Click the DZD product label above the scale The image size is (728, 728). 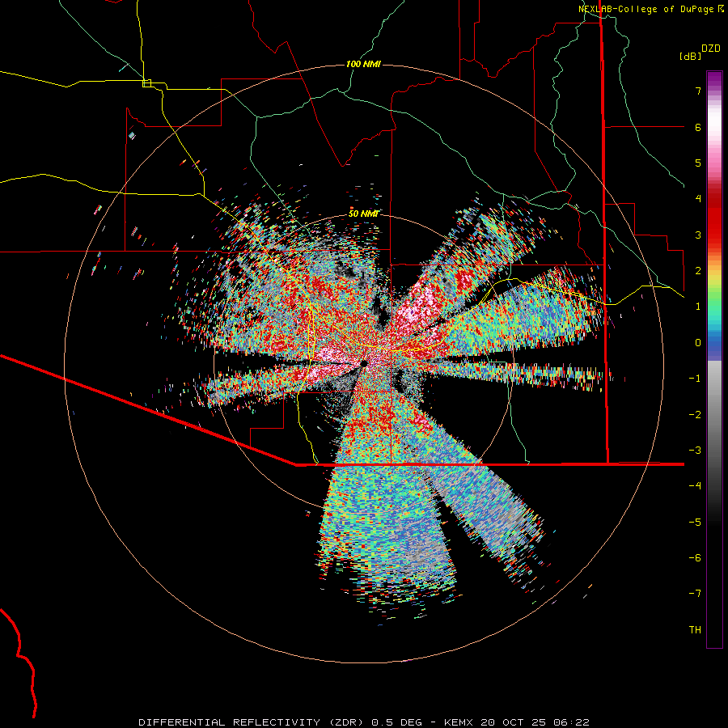coord(711,49)
